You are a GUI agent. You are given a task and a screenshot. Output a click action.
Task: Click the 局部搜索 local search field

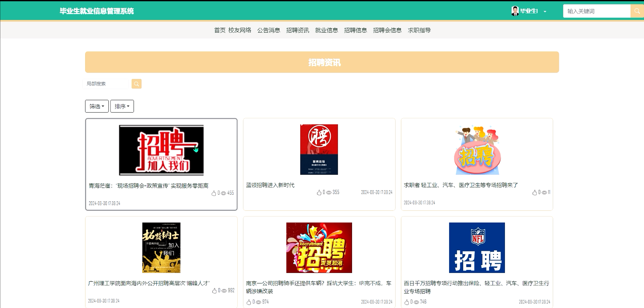coord(105,84)
